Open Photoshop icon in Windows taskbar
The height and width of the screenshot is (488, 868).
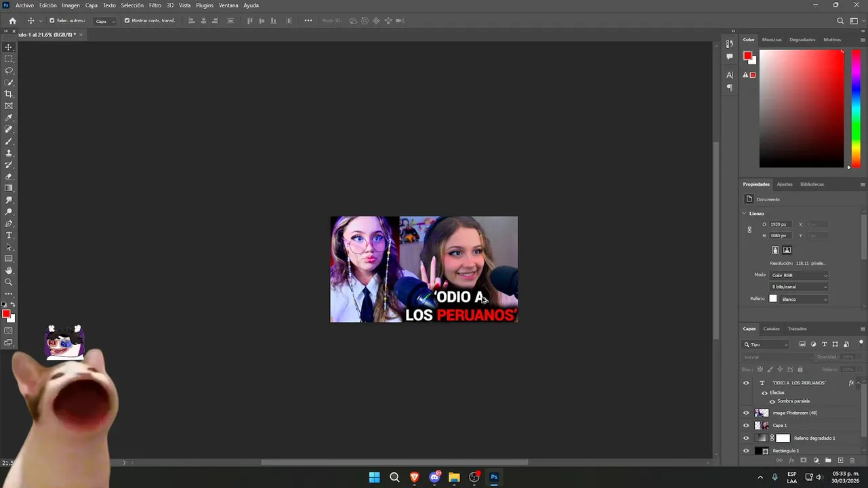pyautogui.click(x=494, y=477)
